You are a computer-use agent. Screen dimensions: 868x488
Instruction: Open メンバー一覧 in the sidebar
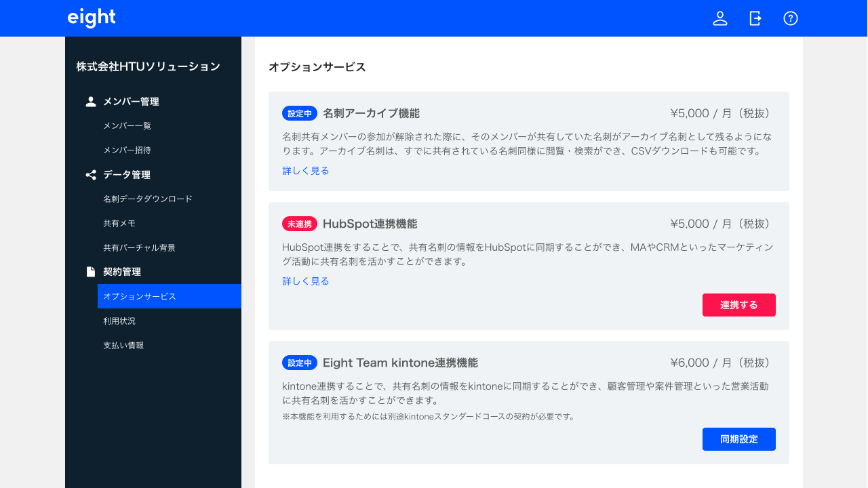tap(127, 126)
